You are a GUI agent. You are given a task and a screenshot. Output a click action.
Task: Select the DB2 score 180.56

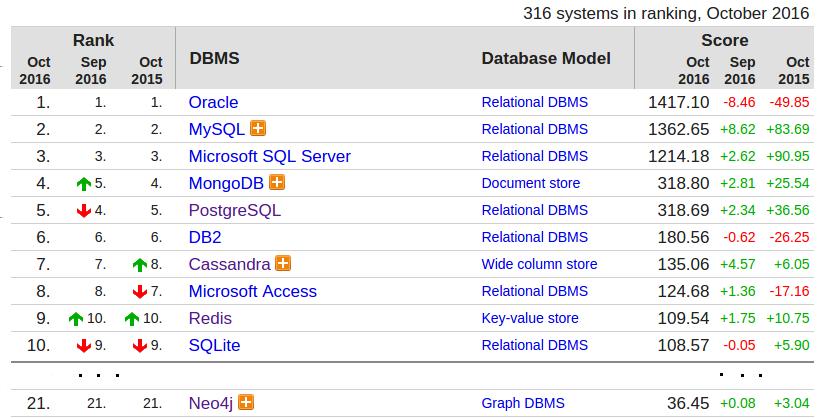[x=683, y=237]
